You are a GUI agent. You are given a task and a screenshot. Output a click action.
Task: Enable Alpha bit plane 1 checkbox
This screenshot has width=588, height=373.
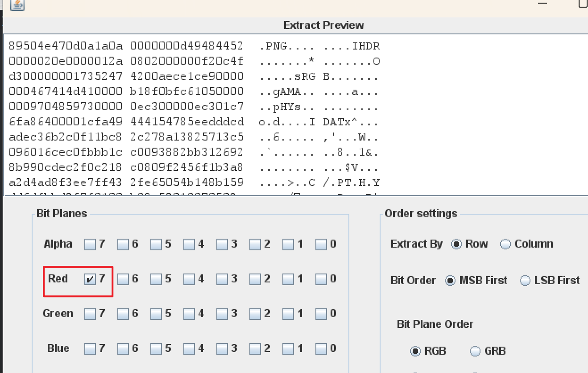pos(288,245)
